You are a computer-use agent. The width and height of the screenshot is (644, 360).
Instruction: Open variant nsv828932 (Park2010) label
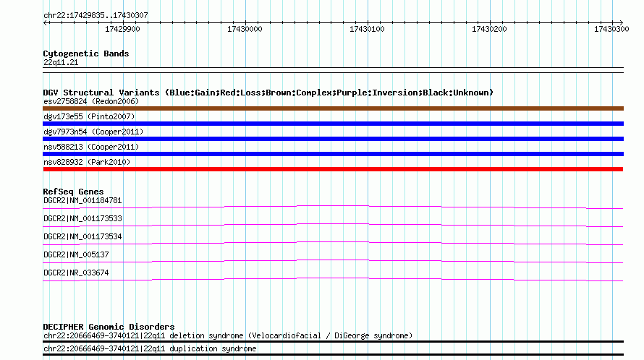coord(87,162)
